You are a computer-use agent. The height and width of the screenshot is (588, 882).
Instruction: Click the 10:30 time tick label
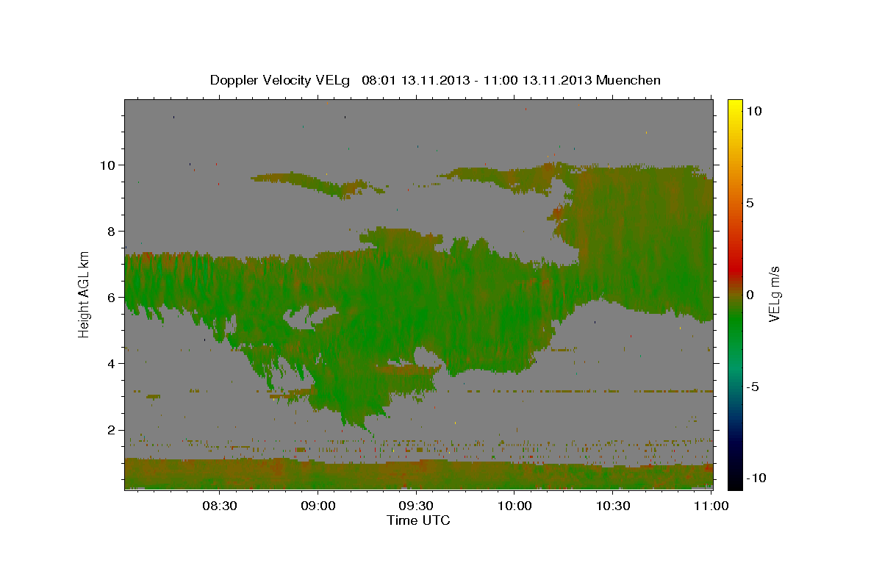613,506
